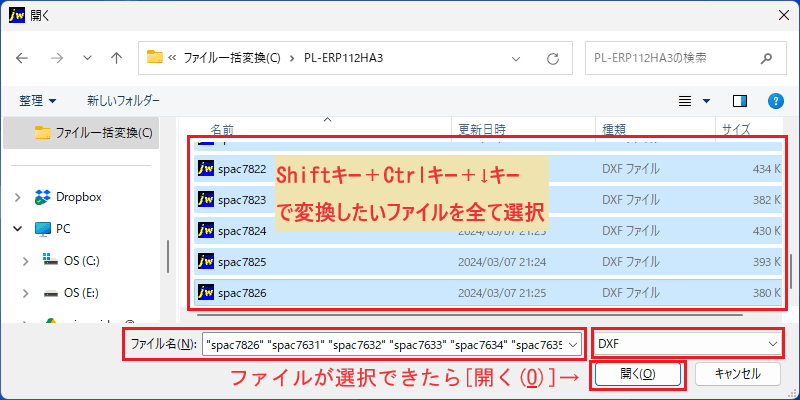This screenshot has height=400, width=800.
Task: Click the Back navigation arrow
Action: pyautogui.click(x=22, y=58)
